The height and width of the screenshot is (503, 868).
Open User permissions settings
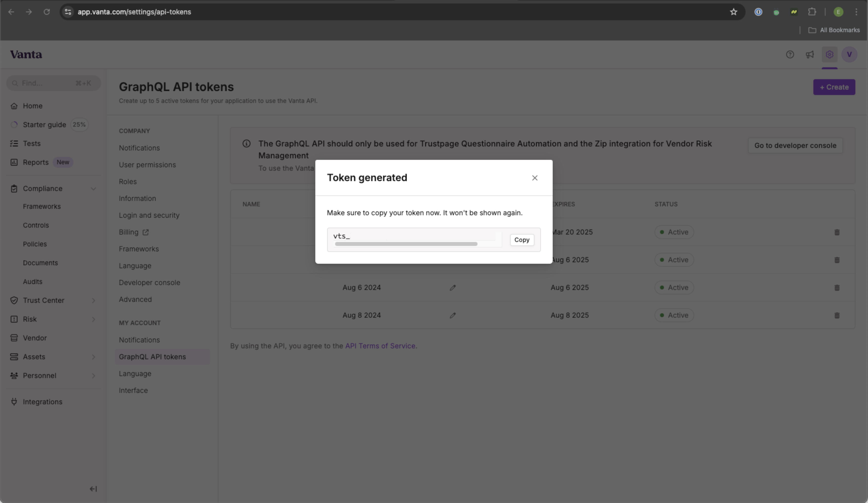tap(147, 165)
